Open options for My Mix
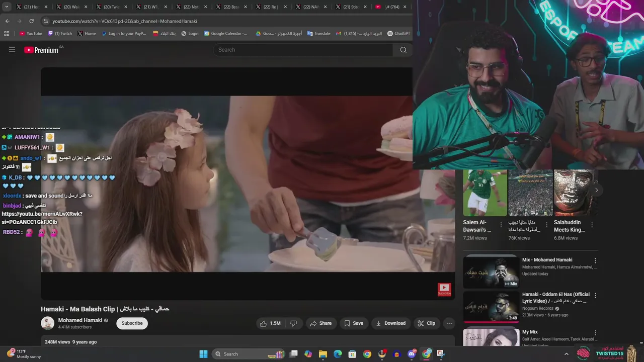The image size is (644, 362). click(595, 333)
